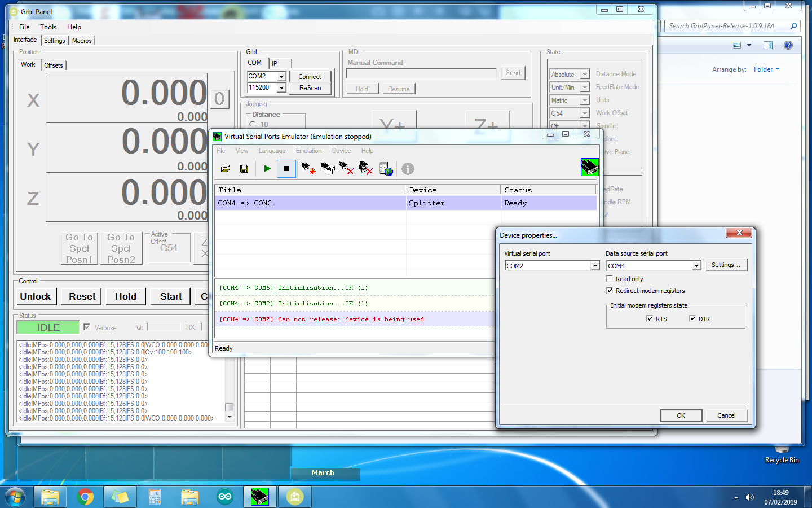This screenshot has width=812, height=508.
Task: Zero the X axis with the 0 button
Action: [219, 99]
